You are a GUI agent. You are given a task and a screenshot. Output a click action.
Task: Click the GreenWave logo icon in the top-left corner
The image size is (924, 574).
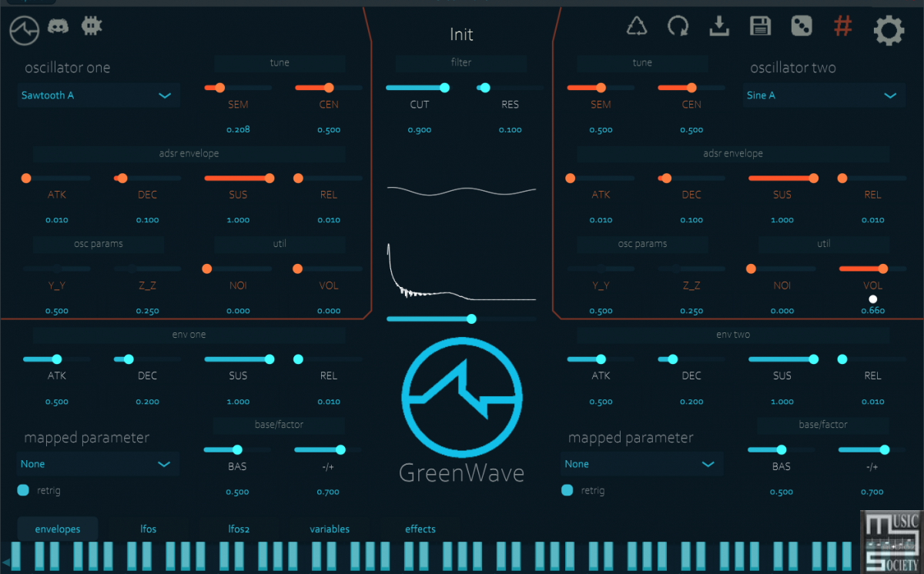24,30
